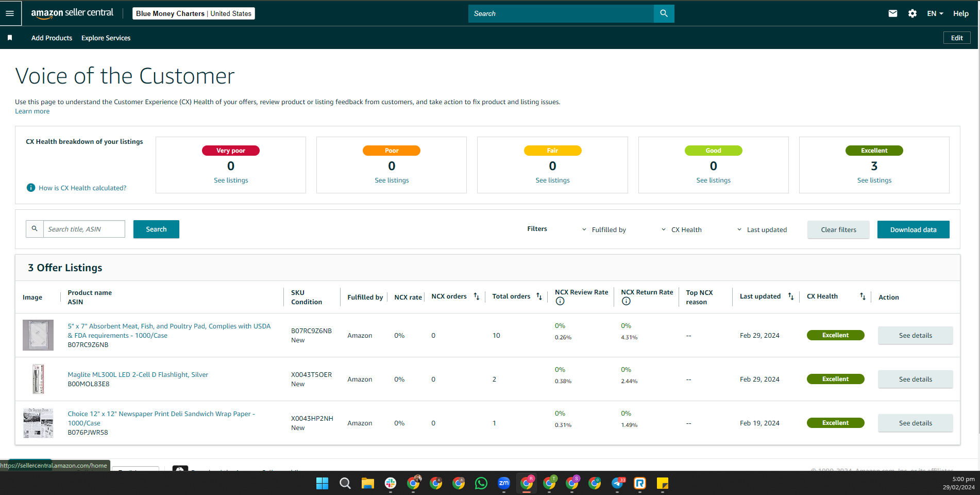Click the teal Search button
Screen dimensions: 980x495
click(156, 229)
